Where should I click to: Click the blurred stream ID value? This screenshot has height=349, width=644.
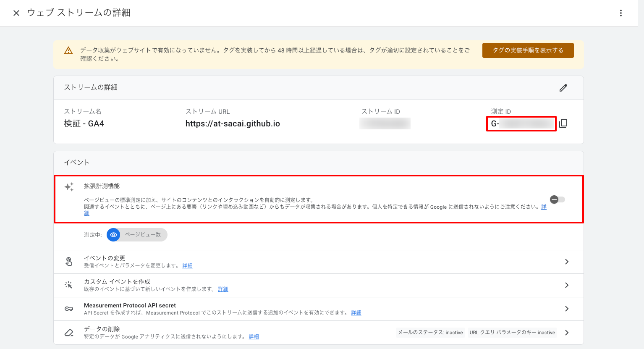tap(385, 123)
